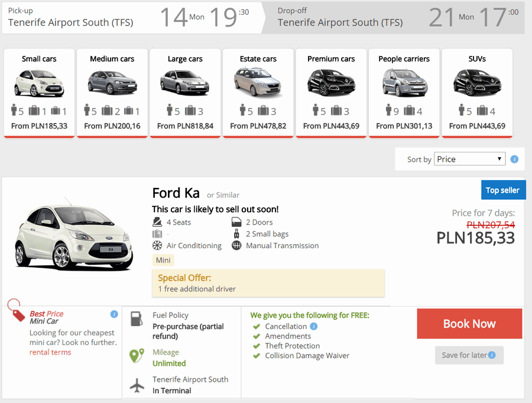Click the Save for later button
532x403 pixels.
click(469, 355)
